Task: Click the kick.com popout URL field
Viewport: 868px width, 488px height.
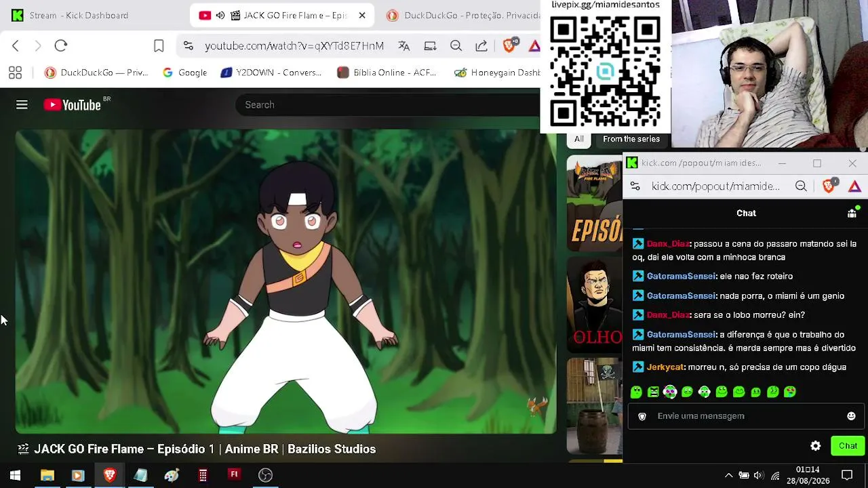Action: [715, 186]
